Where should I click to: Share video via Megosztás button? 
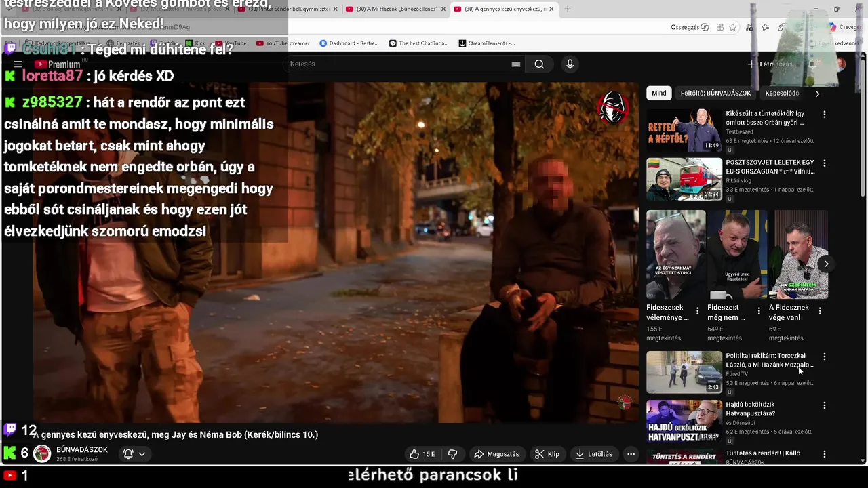(496, 454)
